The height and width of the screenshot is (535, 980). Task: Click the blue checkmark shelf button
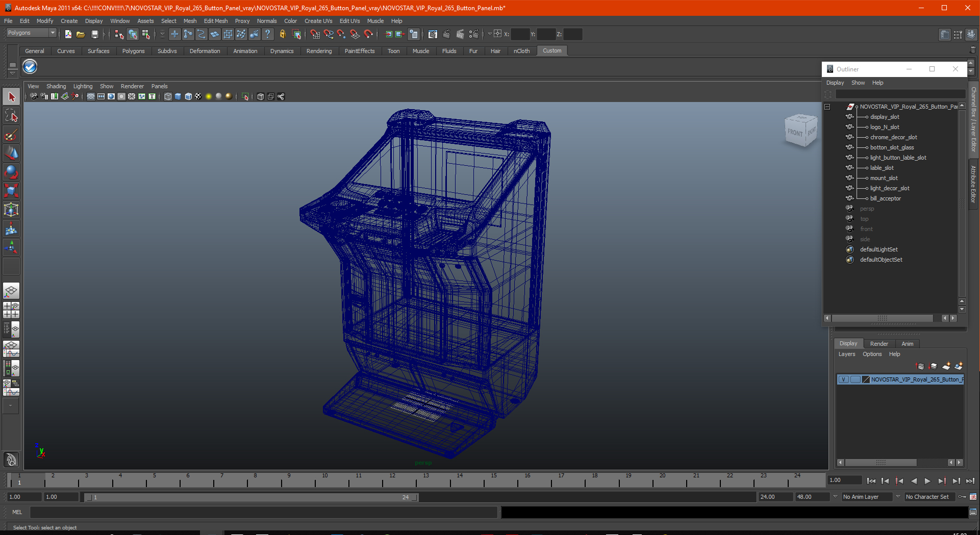(x=30, y=67)
